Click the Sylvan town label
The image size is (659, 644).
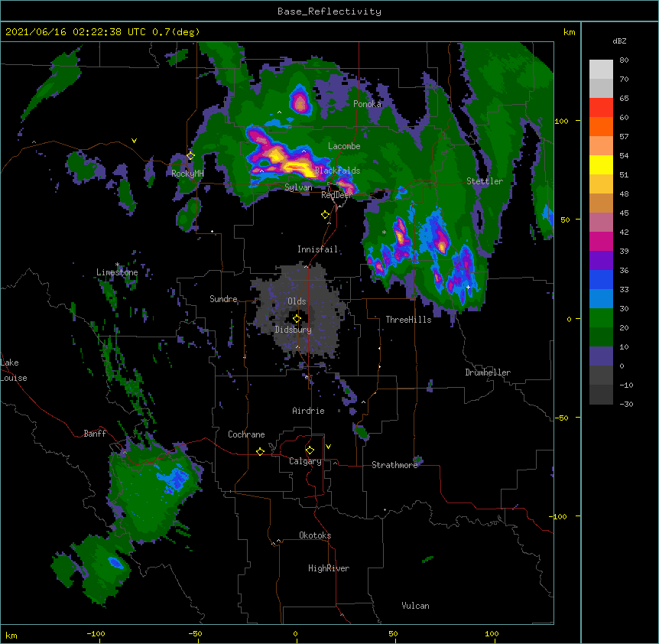click(298, 187)
